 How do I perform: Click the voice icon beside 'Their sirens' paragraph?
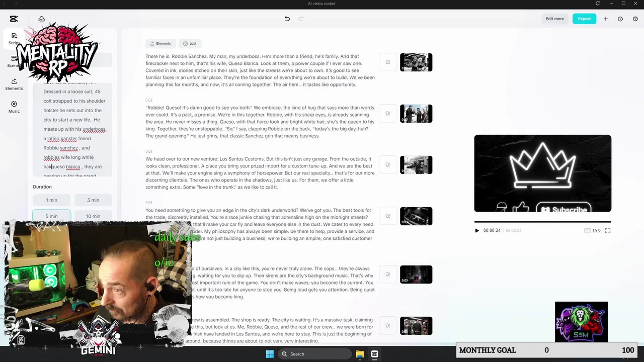click(x=388, y=275)
